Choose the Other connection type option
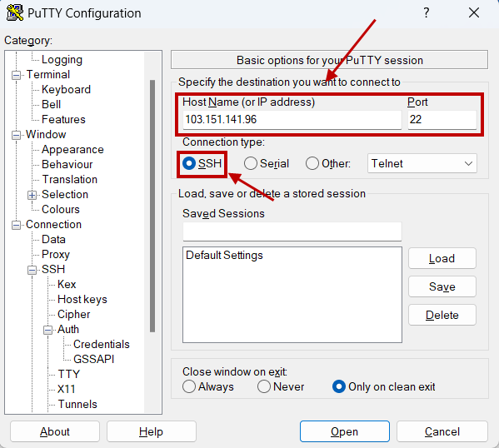Screen dimensions: 499x448 coord(312,163)
